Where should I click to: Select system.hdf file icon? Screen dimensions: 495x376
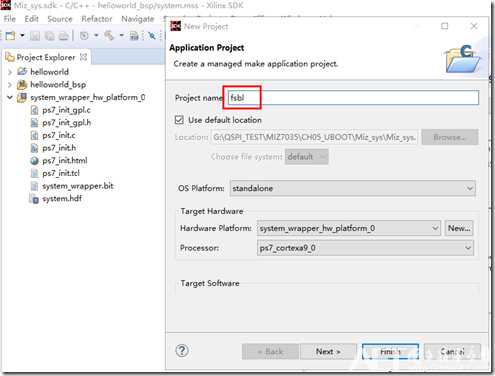(x=34, y=199)
